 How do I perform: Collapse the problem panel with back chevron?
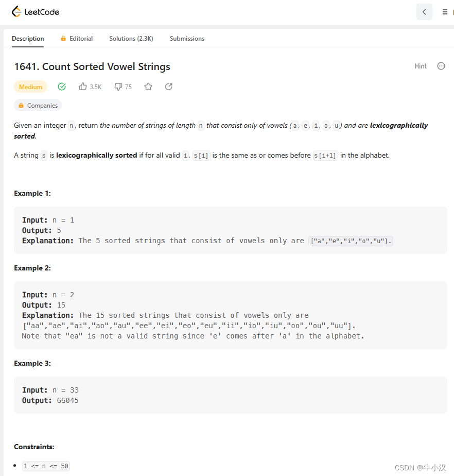424,11
